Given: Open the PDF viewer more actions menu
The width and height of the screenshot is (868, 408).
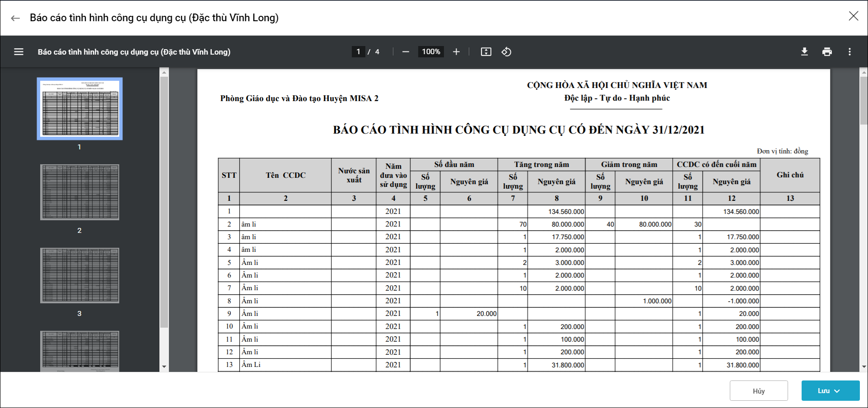Looking at the screenshot, I should [849, 52].
